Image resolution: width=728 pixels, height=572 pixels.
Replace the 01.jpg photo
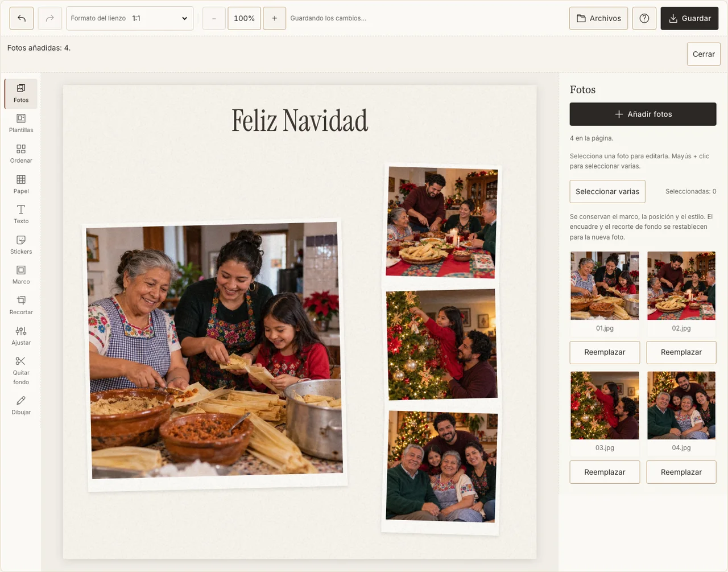coord(605,352)
